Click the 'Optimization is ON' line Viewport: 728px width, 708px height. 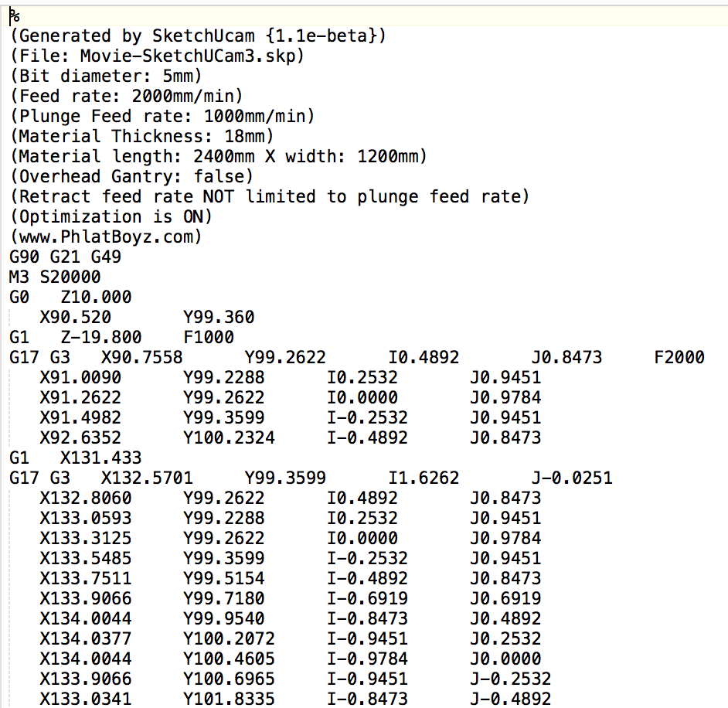point(111,216)
